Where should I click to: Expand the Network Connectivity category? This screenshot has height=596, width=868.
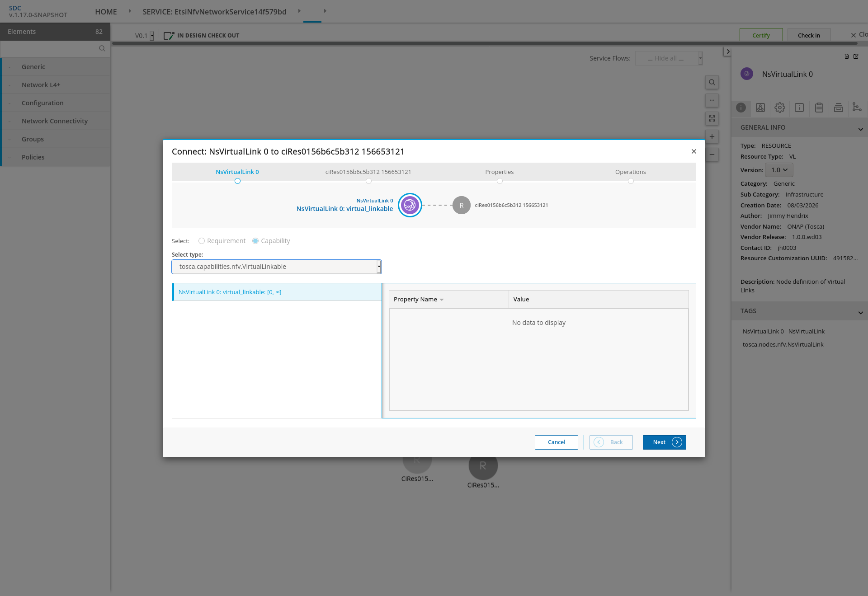(56, 121)
